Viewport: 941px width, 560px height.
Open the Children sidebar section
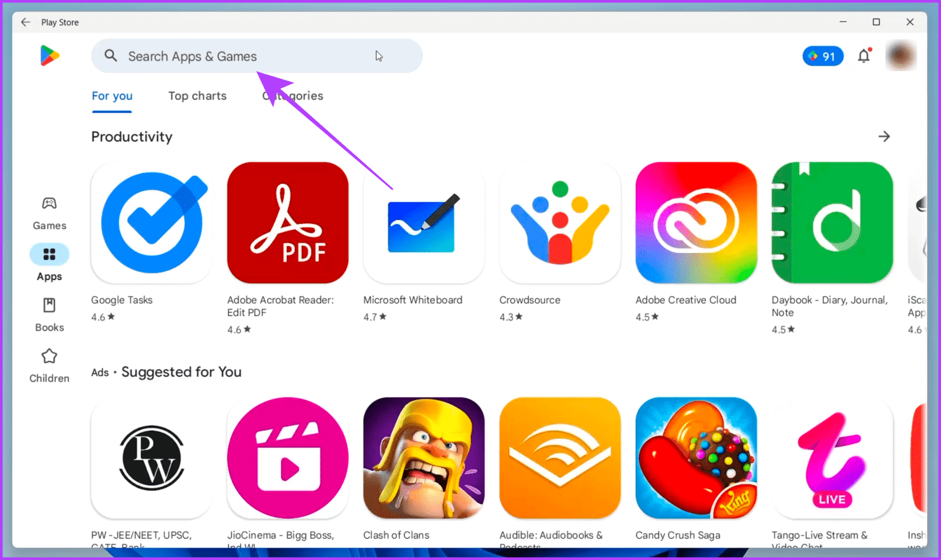pos(49,366)
